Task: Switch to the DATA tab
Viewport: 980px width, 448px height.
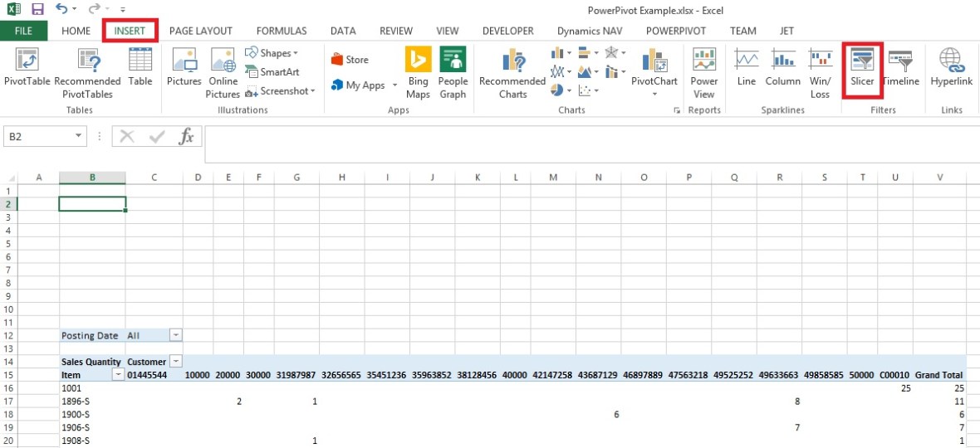Action: click(343, 31)
